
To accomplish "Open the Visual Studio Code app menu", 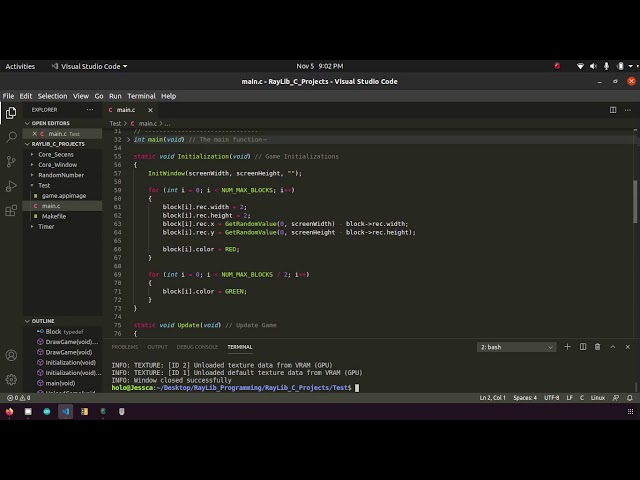I will click(89, 66).
